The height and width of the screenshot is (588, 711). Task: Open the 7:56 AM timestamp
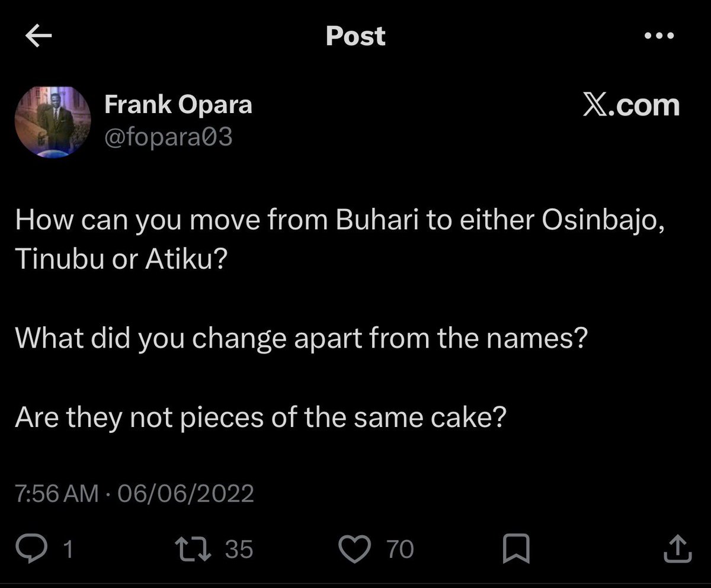tap(56, 493)
